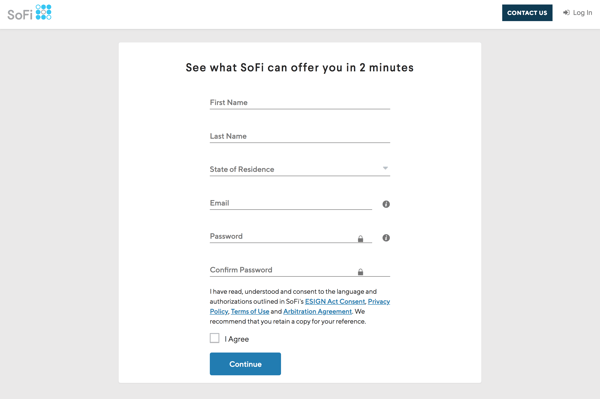
Task: Click the SoFi logo in the header
Action: tap(29, 13)
